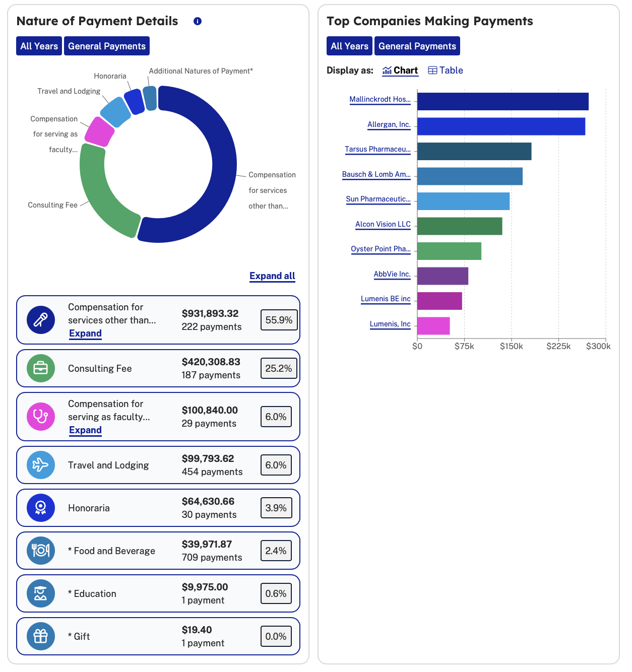Click the graduate icon for Education
The image size is (632, 672).
click(x=41, y=593)
